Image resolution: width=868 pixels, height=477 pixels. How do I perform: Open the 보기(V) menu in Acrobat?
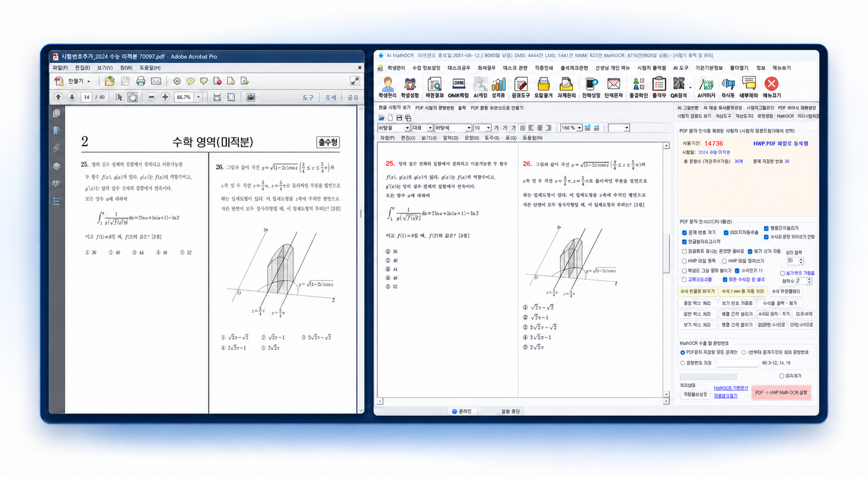click(105, 68)
